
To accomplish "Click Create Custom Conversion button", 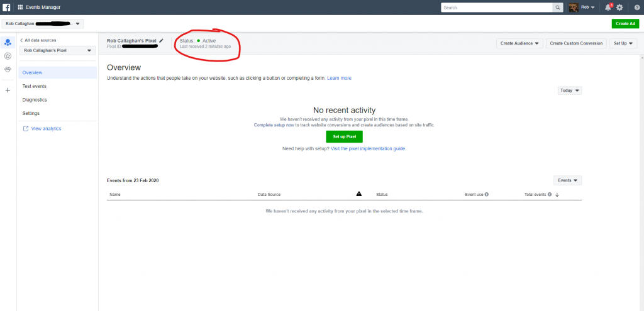I will 576,43.
